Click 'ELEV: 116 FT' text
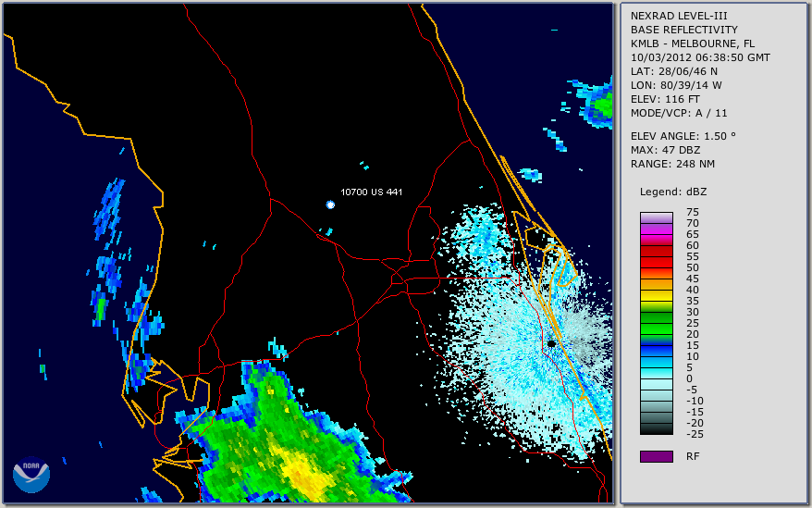812x508 pixels. click(665, 99)
